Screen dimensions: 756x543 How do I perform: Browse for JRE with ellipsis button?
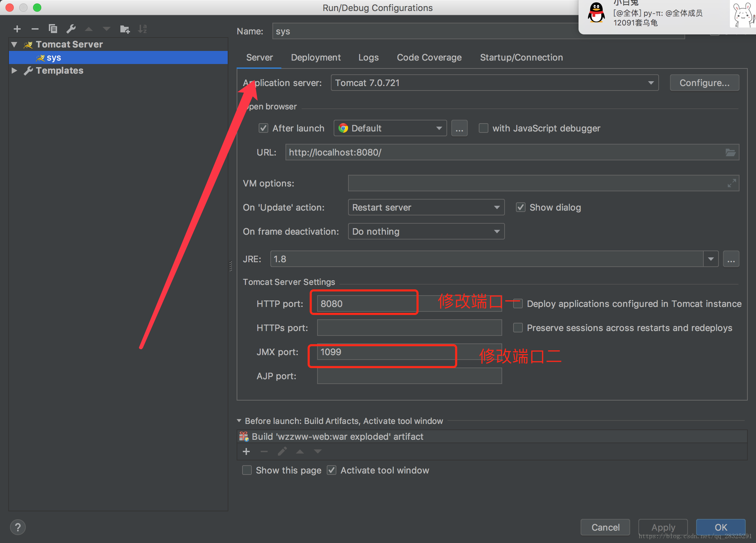click(x=731, y=259)
